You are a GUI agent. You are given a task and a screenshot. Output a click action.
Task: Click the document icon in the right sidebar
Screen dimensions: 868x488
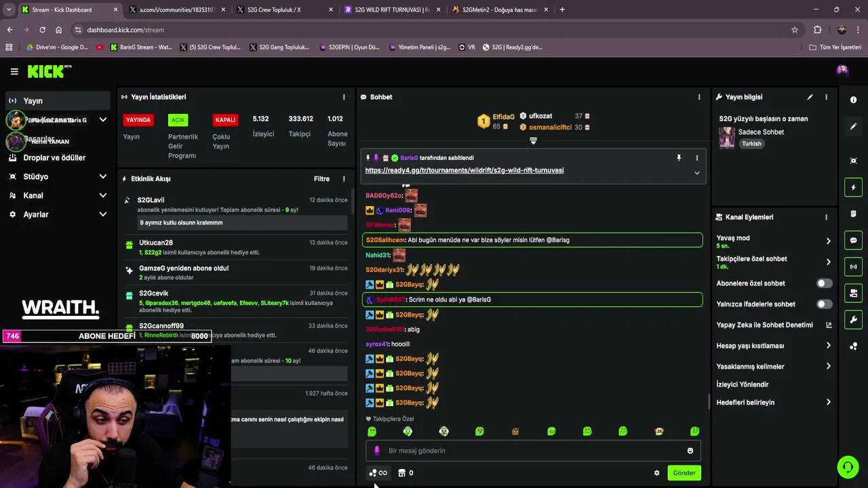click(853, 213)
